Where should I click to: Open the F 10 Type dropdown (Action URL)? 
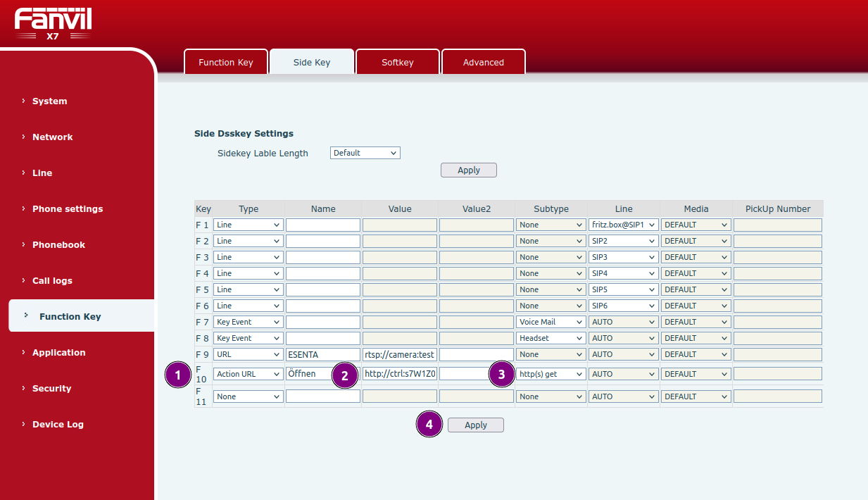[x=249, y=374]
